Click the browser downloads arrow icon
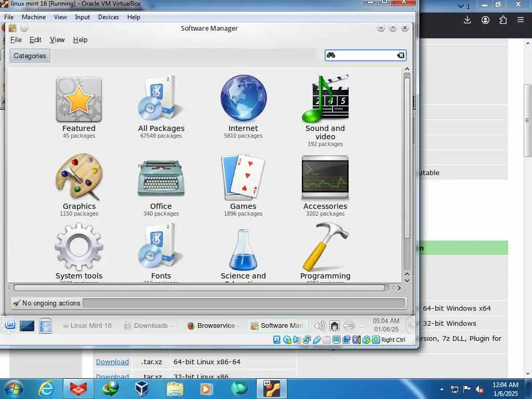The image size is (532, 399). click(467, 20)
